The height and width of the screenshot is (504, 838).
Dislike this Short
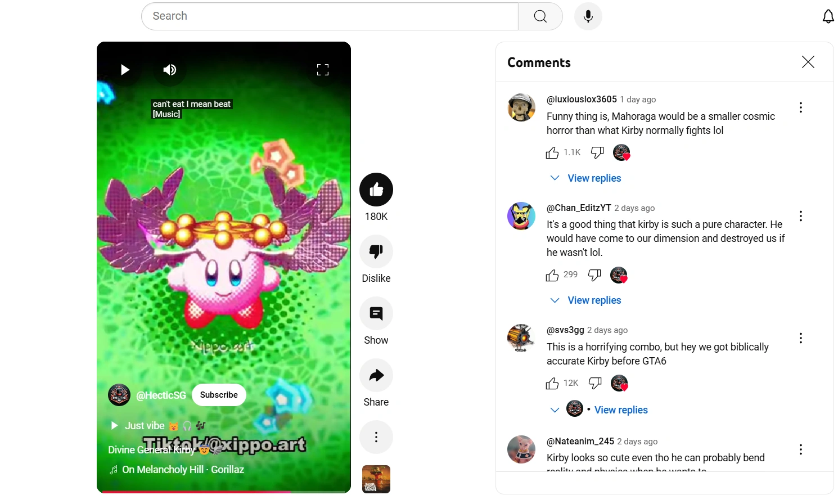376,251
